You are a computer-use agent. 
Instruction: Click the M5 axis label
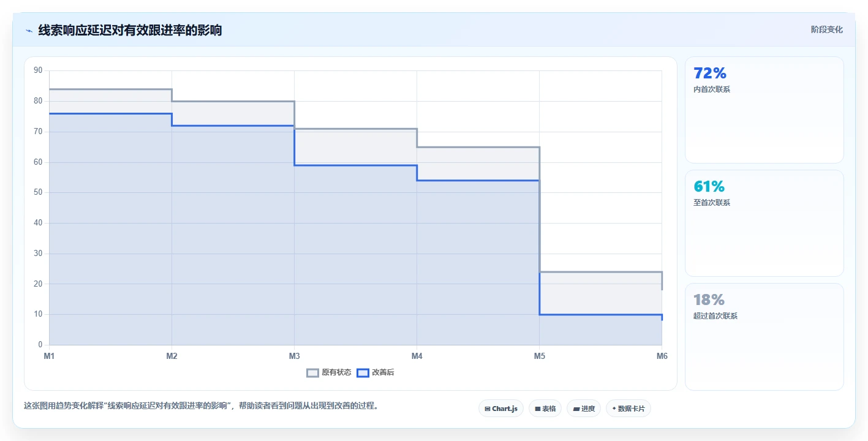click(539, 356)
